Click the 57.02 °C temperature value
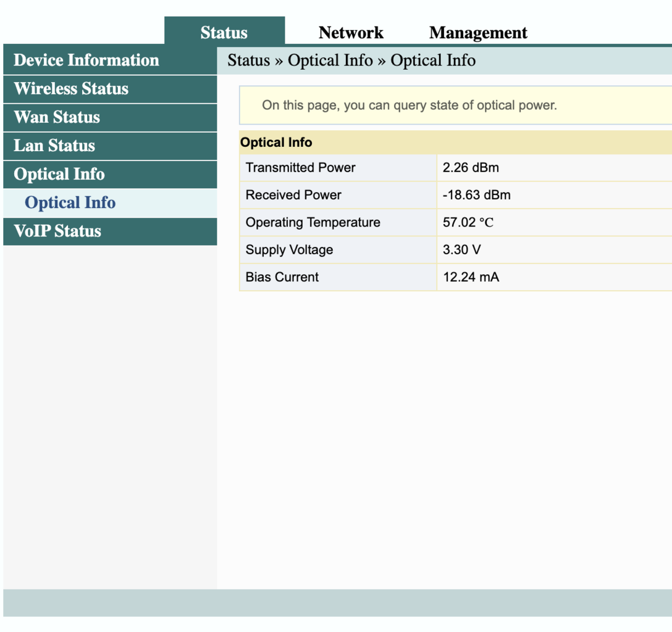This screenshot has width=672, height=632. tap(468, 223)
